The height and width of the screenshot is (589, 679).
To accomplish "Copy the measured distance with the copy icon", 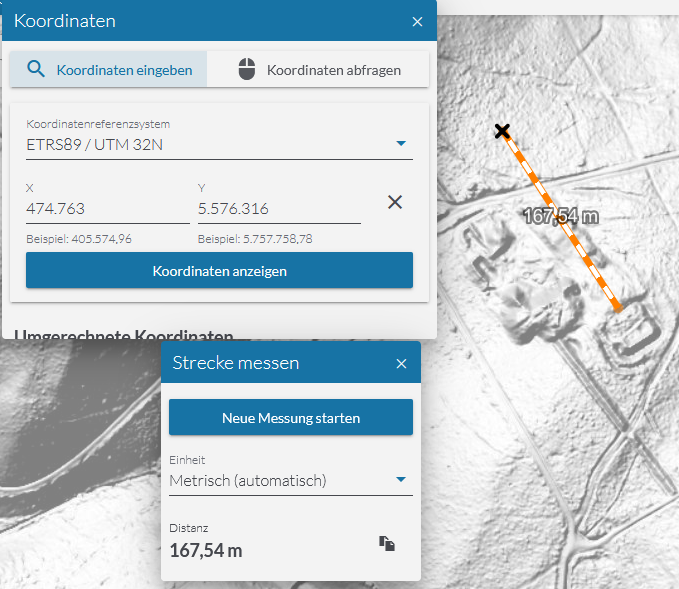I will pyautogui.click(x=387, y=544).
